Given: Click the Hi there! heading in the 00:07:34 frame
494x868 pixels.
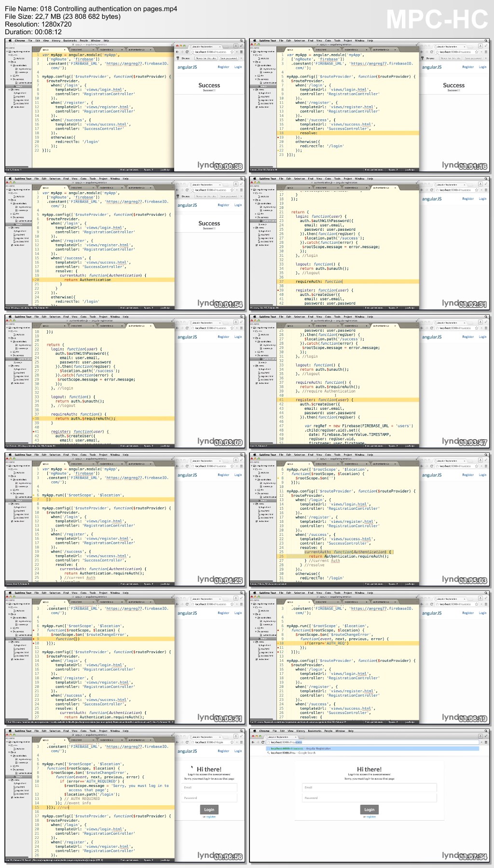Looking at the screenshot, I should 369,770.
